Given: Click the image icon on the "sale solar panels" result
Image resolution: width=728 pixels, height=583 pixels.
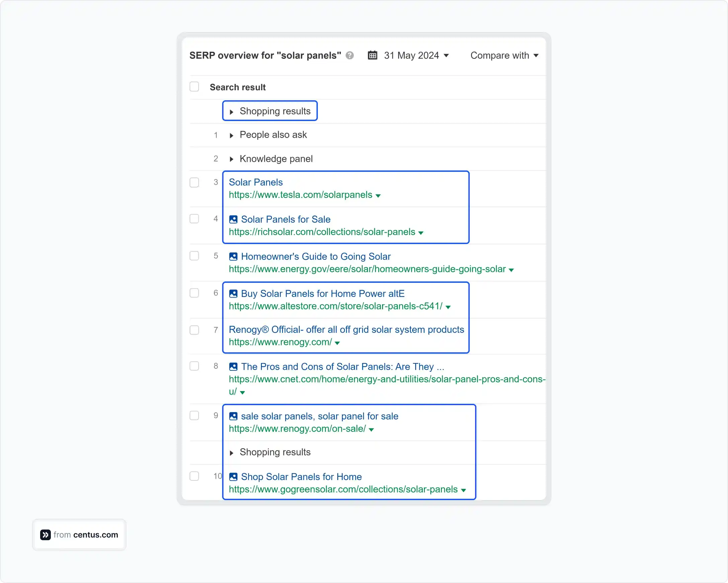Looking at the screenshot, I should (233, 416).
